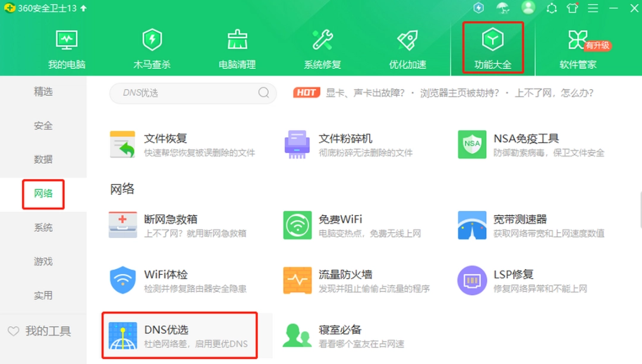The image size is (642, 364).
Task: Click the 360安全卫士13 title text
Action: (x=47, y=8)
